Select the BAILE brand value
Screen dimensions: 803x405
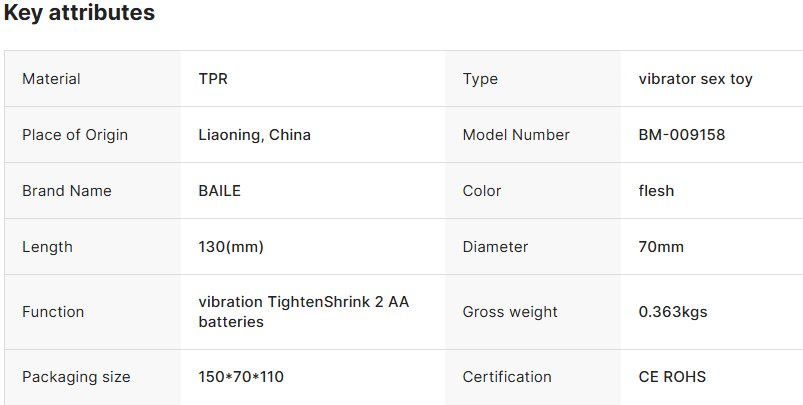[220, 191]
